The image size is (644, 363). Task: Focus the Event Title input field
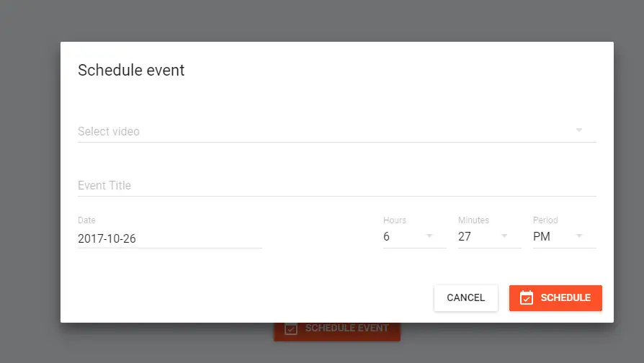pos(336,185)
